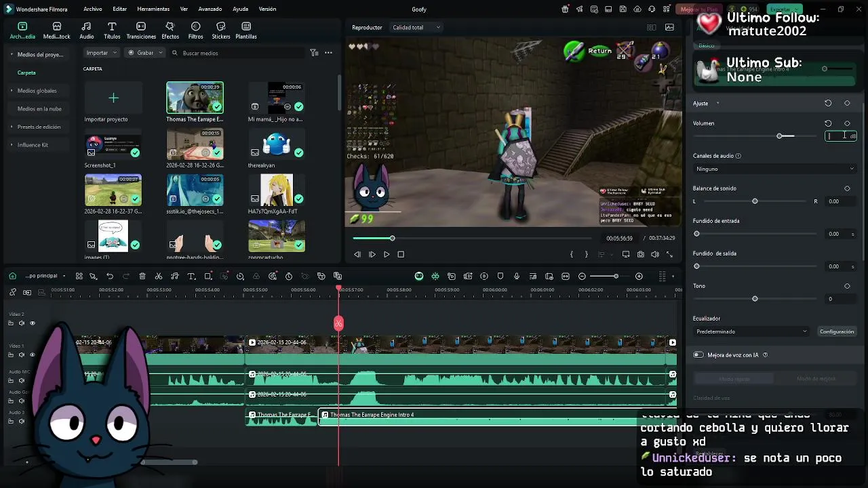This screenshot has height=488, width=868.
Task: Lock the Video 1 track
Action: point(11,355)
